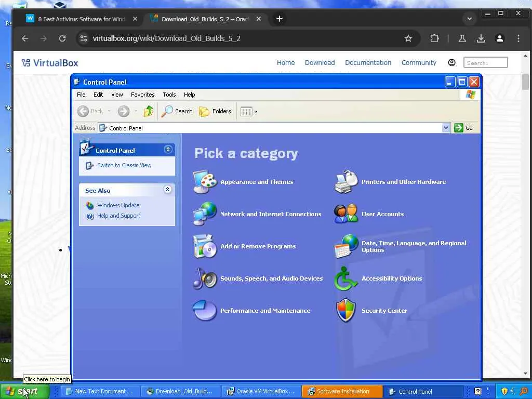Click the Back arrow in Control Panel
532x399 pixels.
90,111
